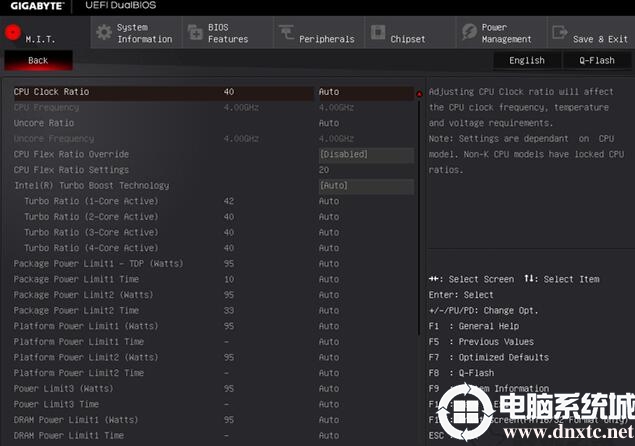Image resolution: width=635 pixels, height=446 pixels.
Task: Click the red scroll-up arrow
Action: [419, 94]
